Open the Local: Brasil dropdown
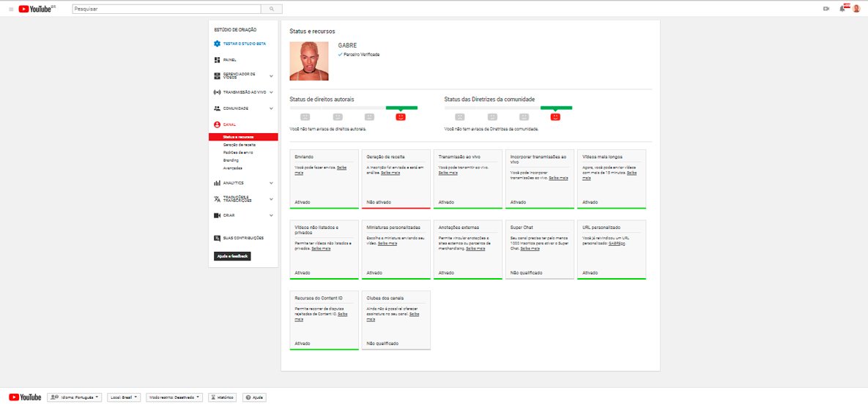 (124, 397)
